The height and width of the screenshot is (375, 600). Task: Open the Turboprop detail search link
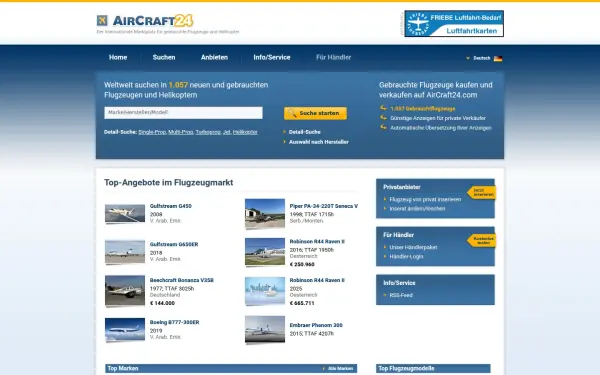[208, 132]
